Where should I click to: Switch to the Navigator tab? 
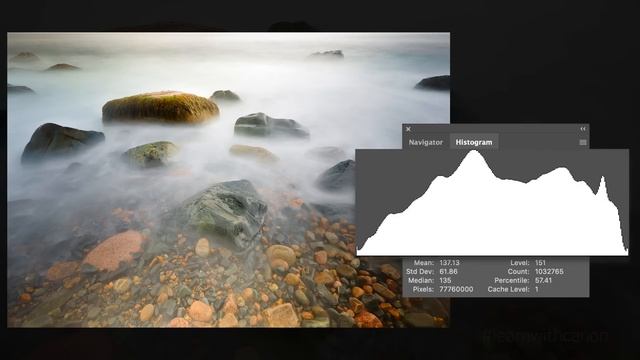(x=426, y=142)
